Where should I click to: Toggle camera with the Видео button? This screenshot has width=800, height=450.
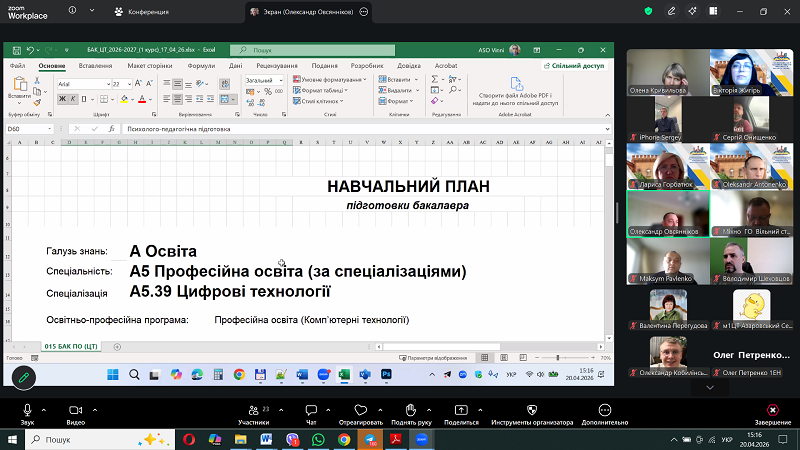(x=75, y=412)
